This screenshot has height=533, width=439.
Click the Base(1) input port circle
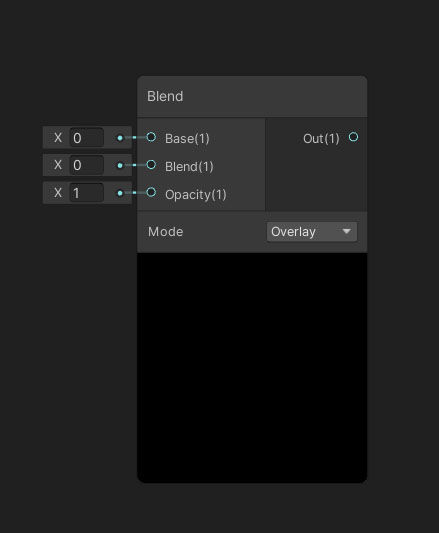[x=151, y=137]
